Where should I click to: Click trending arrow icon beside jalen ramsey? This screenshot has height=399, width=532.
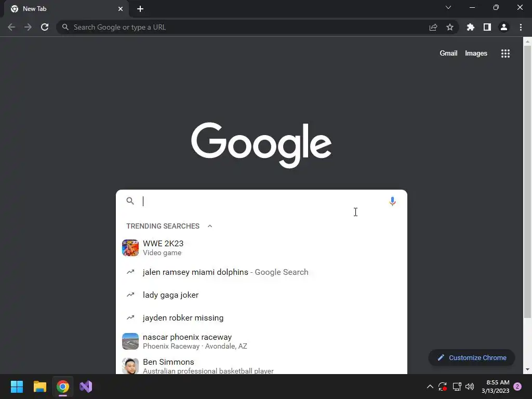(x=130, y=272)
